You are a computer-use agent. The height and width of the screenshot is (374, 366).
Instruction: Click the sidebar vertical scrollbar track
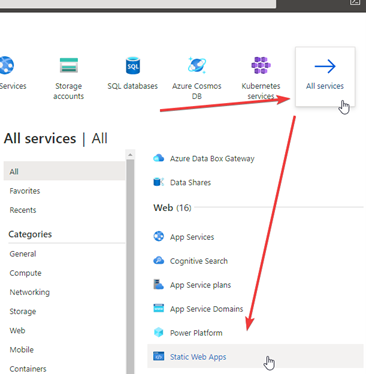tap(130, 266)
